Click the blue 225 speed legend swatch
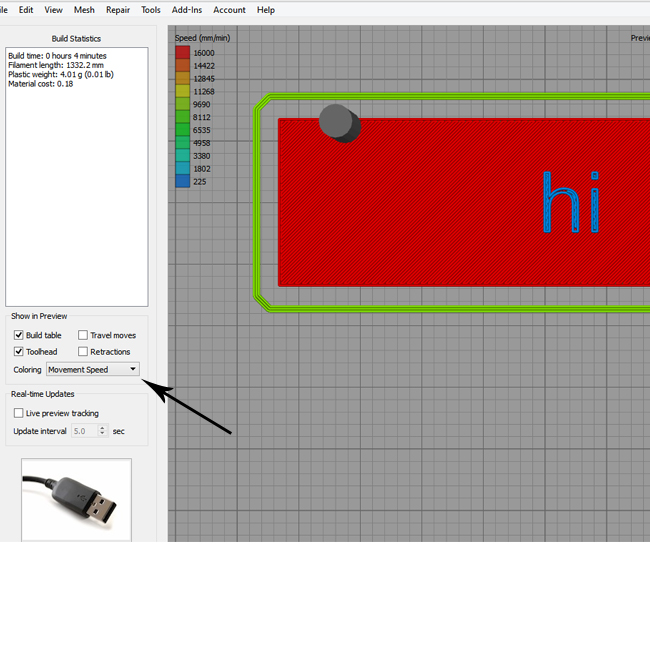Image resolution: width=650 pixels, height=650 pixels. click(x=182, y=181)
